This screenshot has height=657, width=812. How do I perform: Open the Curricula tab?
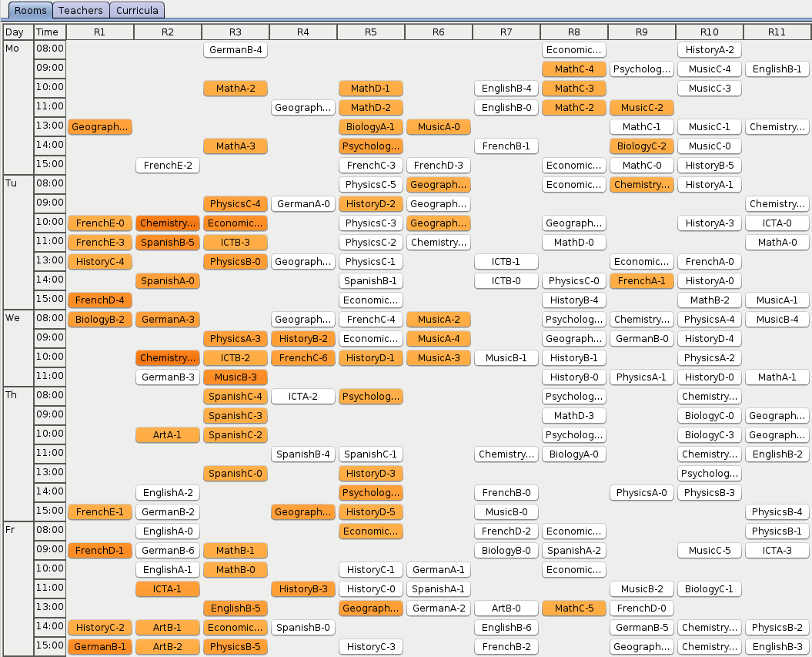pyautogui.click(x=137, y=10)
